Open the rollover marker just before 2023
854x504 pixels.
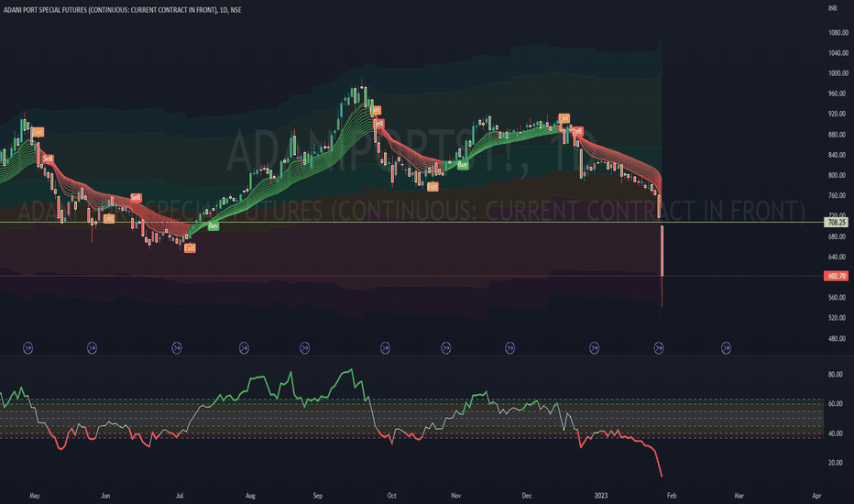point(594,347)
